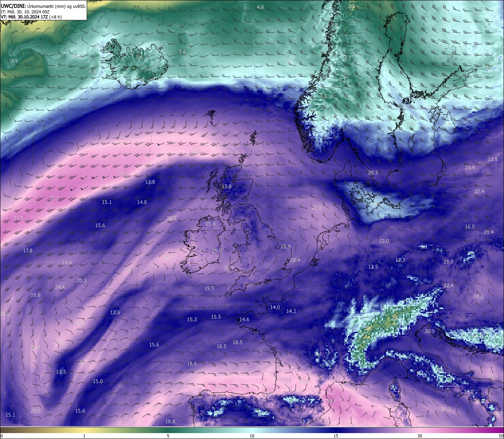Click the 14.2 value over northern France

[x=291, y=311]
